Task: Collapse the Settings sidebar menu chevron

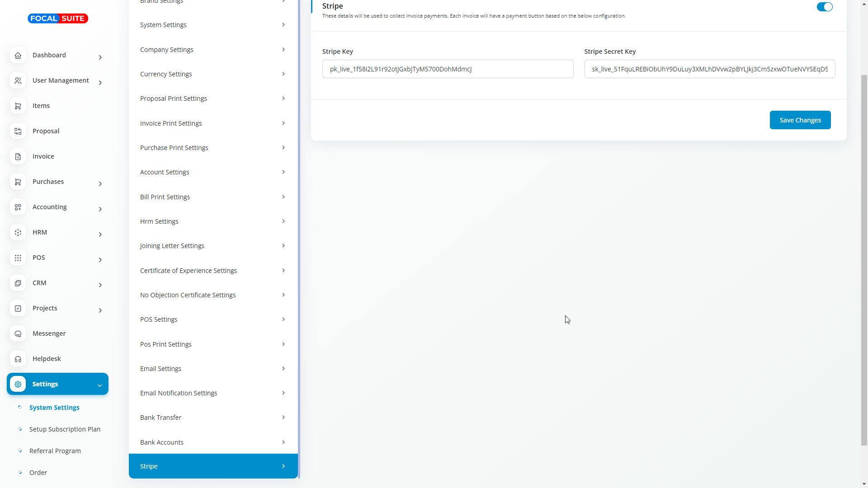Action: click(x=99, y=385)
